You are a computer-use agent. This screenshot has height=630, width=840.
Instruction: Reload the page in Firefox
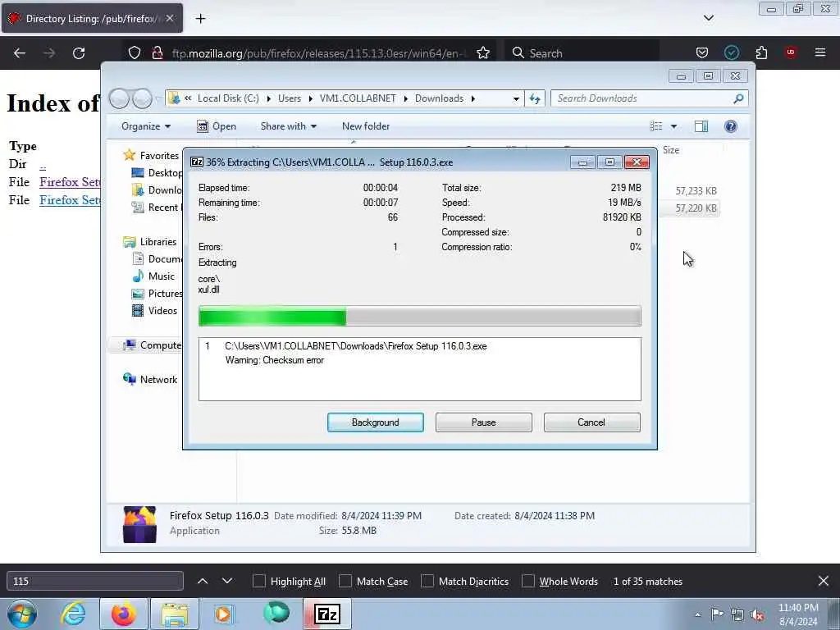(x=79, y=53)
